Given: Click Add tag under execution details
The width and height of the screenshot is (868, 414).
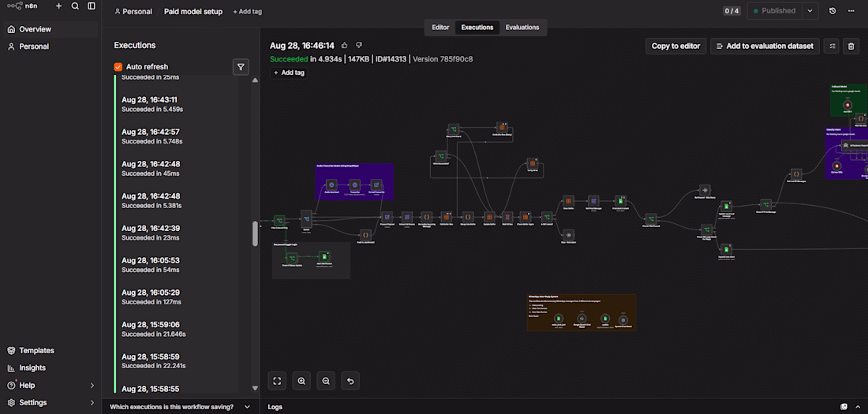Looking at the screenshot, I should pyautogui.click(x=288, y=73).
